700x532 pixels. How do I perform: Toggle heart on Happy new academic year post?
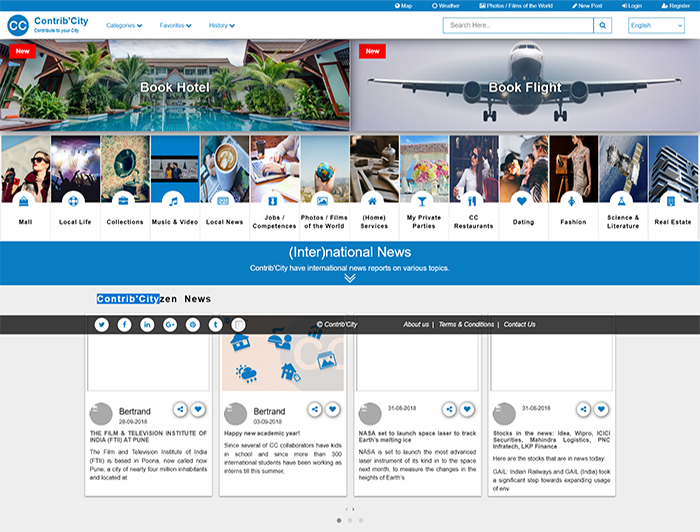pyautogui.click(x=332, y=409)
